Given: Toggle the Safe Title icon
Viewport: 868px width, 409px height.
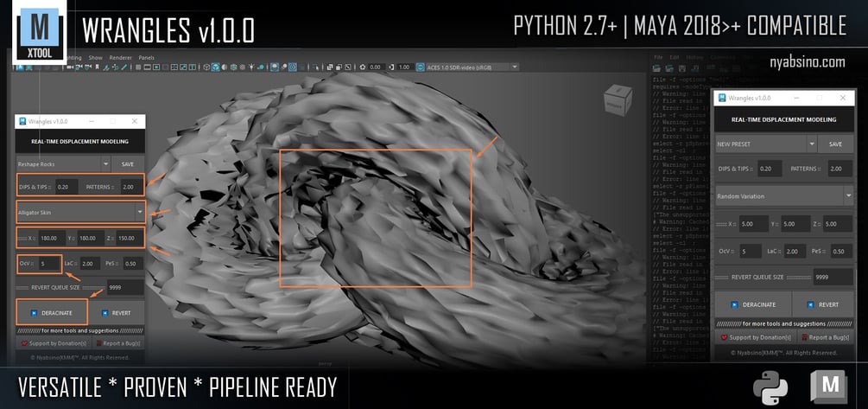Looking at the screenshot, I should 192,67.
